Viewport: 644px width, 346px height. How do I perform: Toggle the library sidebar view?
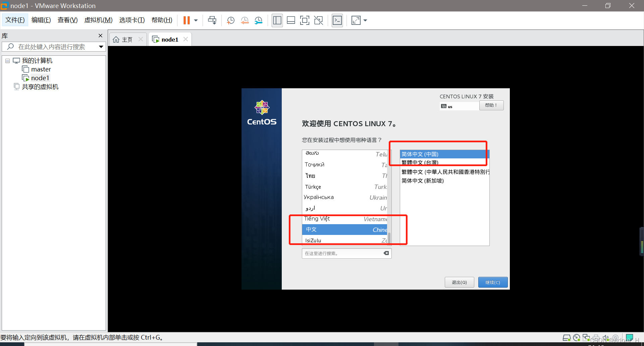pos(277,20)
